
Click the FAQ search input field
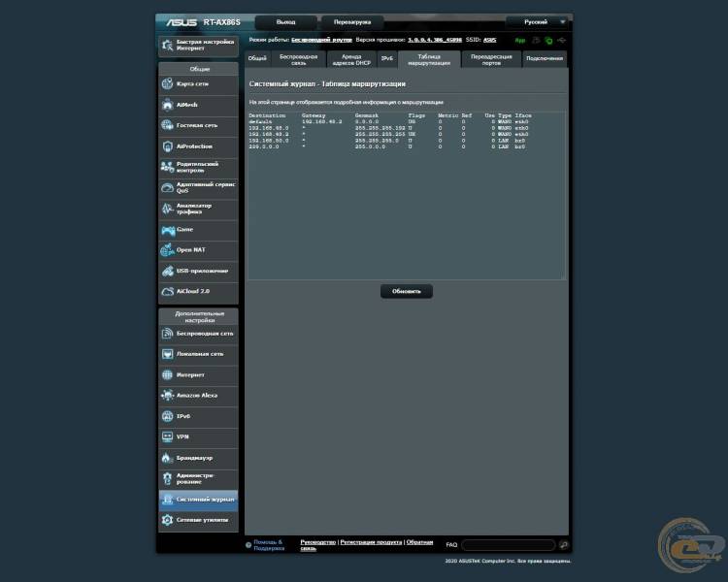coord(509,545)
